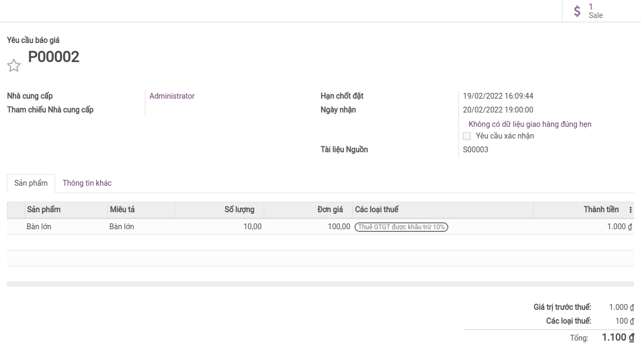
Task: Toggle the Yêu cầu xác nhận checkbox
Action: coord(466,136)
